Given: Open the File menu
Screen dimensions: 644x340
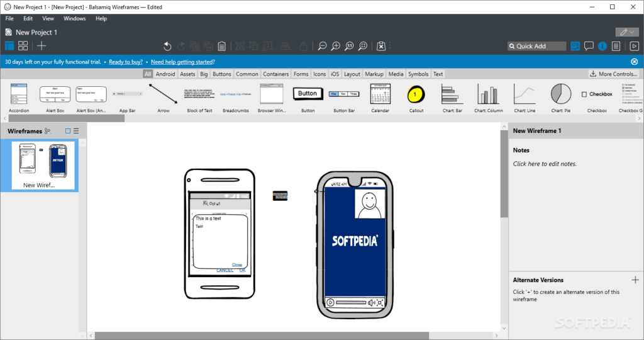Looking at the screenshot, I should click(9, 18).
